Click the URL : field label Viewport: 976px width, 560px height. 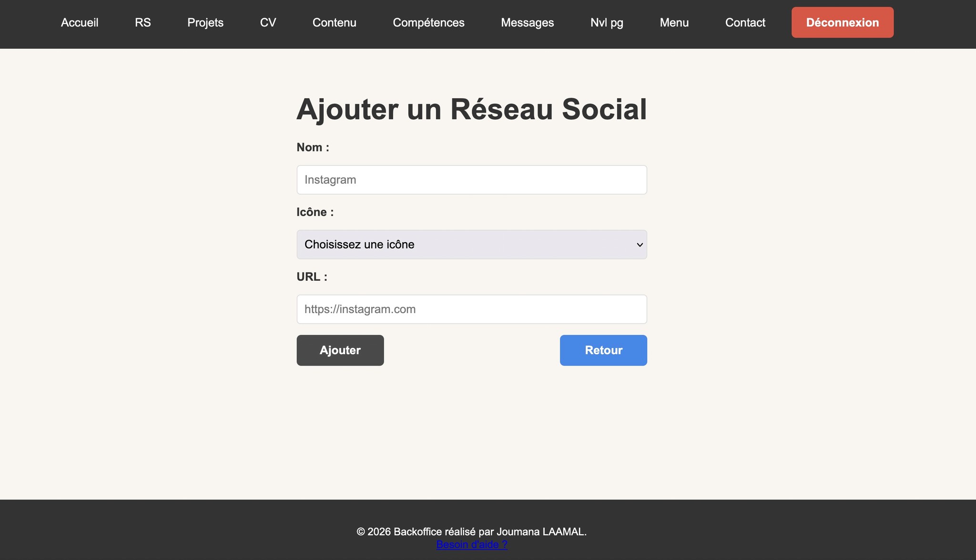[x=312, y=277]
